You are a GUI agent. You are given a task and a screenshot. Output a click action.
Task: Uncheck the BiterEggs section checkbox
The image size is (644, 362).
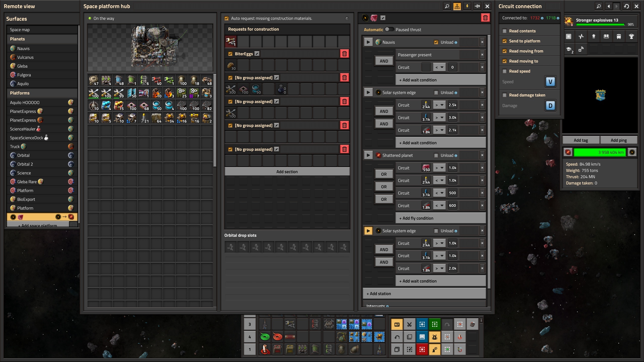230,54
